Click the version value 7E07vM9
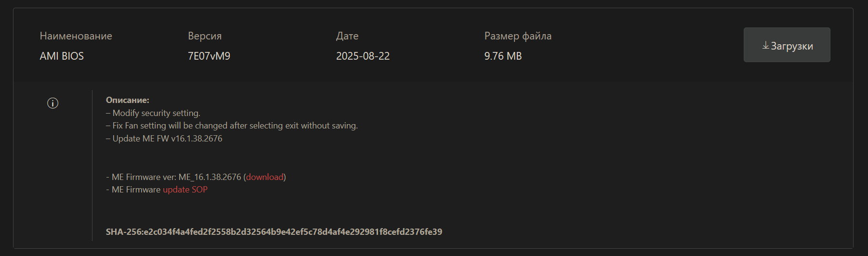Image resolution: width=868 pixels, height=256 pixels. (x=209, y=56)
